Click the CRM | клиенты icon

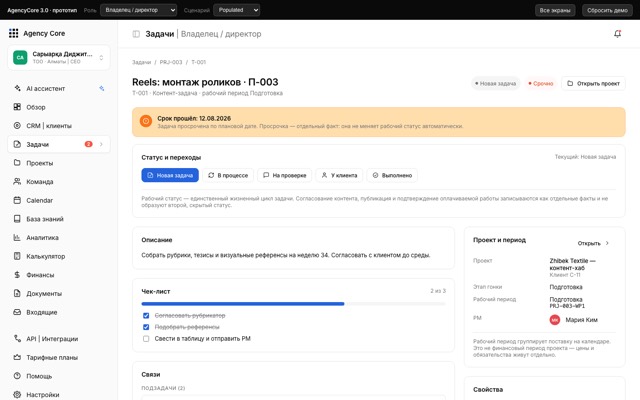[17, 126]
